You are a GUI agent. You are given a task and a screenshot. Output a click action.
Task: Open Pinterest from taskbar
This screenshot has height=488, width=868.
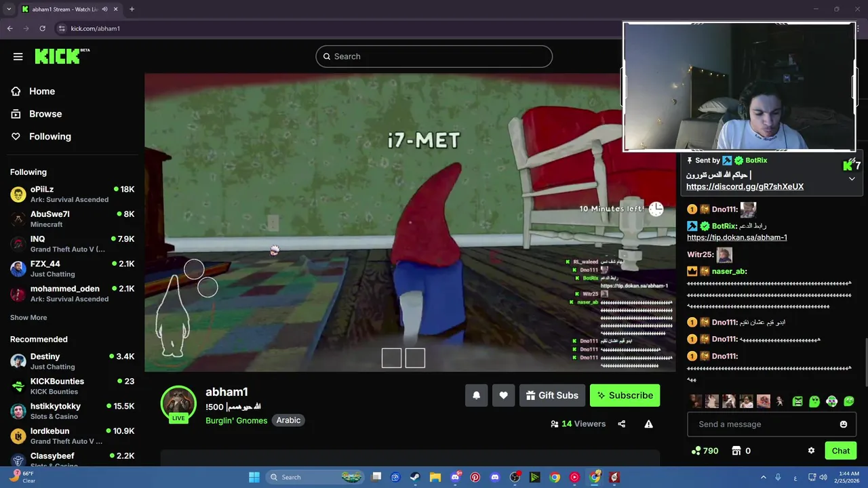click(475, 477)
